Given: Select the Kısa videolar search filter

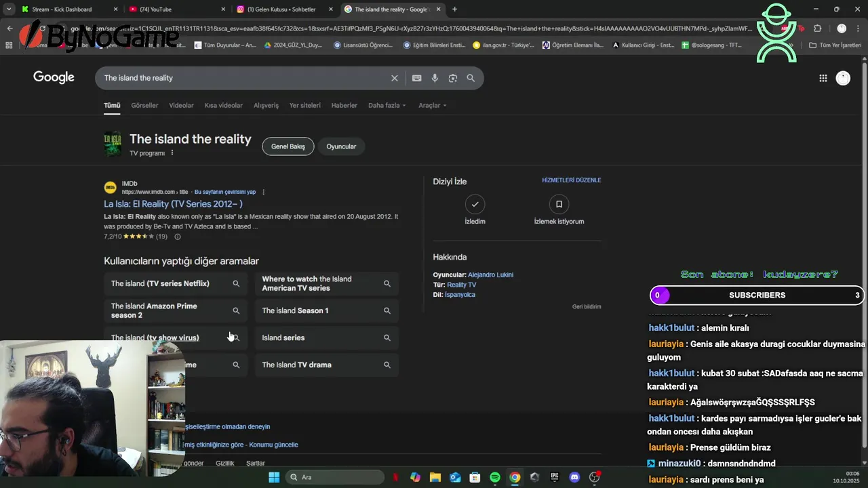Looking at the screenshot, I should point(224,105).
